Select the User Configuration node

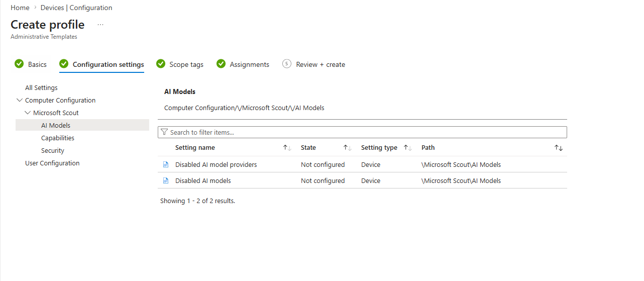52,163
